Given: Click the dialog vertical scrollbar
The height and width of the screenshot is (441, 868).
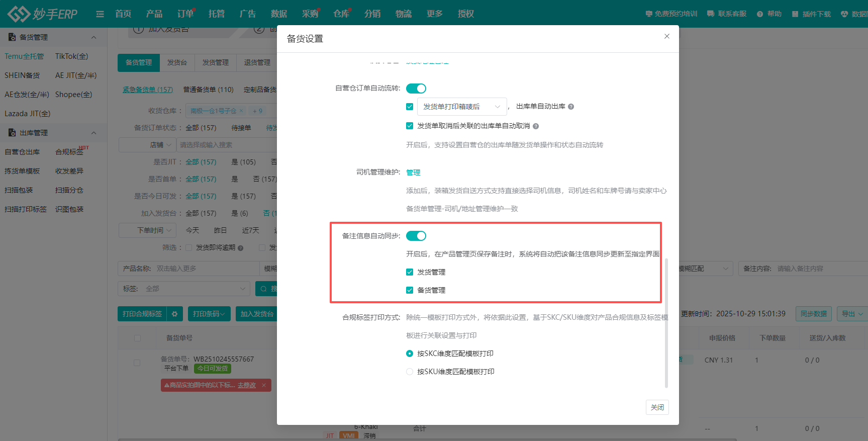Looking at the screenshot, I should 666,323.
